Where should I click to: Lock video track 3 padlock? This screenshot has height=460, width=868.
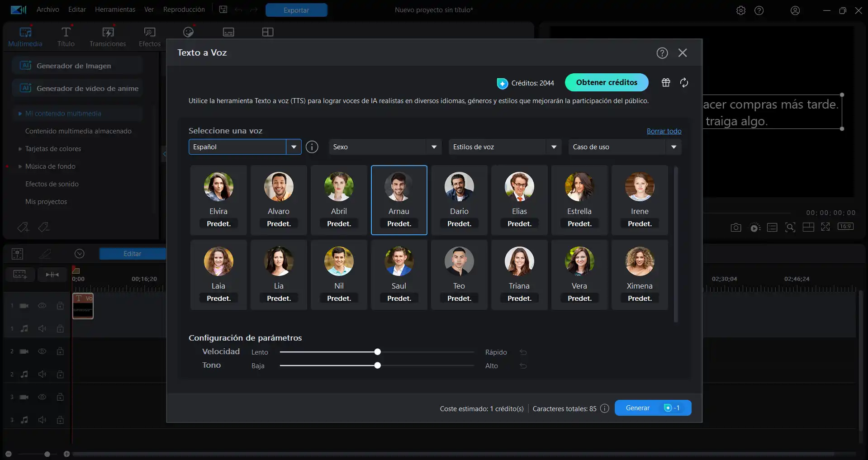pyautogui.click(x=60, y=397)
